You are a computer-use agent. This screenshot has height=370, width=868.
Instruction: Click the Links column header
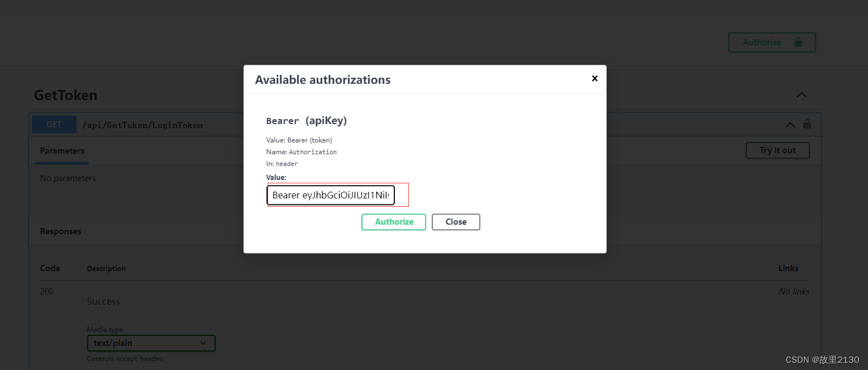(788, 268)
